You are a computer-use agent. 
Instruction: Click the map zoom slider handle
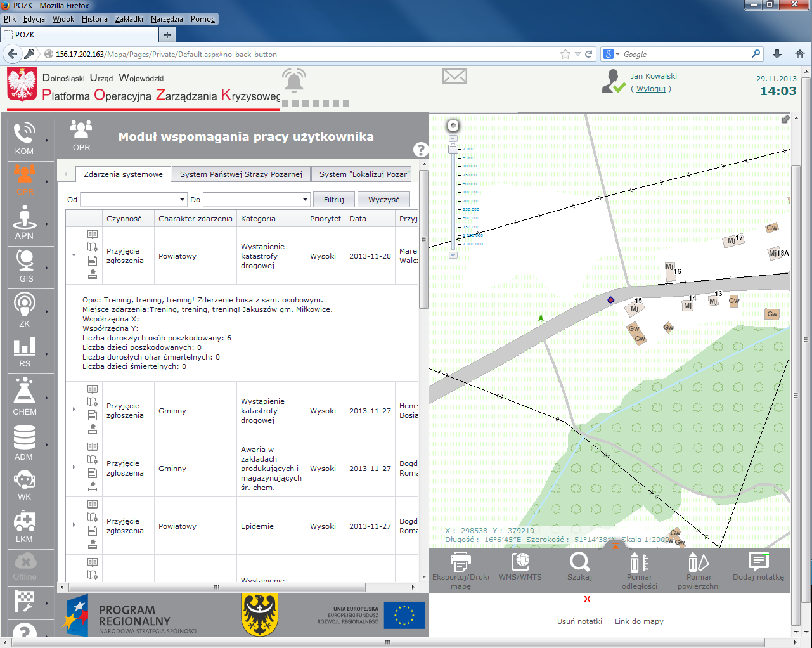pyautogui.click(x=453, y=150)
